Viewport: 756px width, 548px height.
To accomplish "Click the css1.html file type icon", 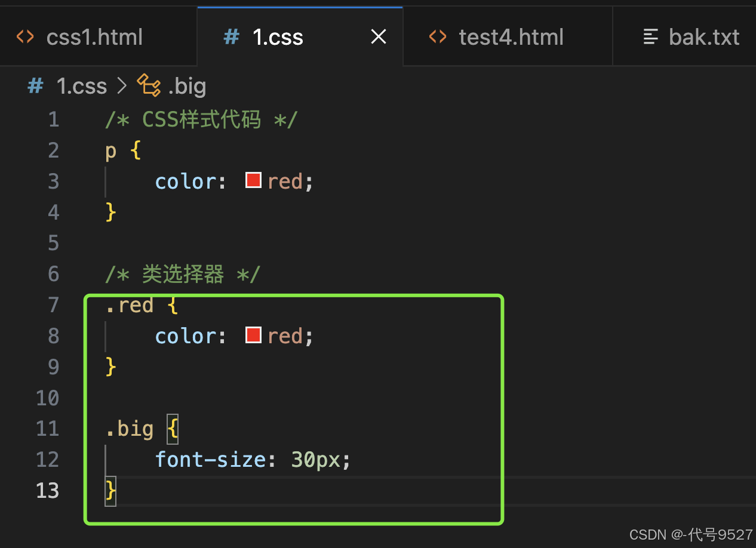I will point(25,37).
